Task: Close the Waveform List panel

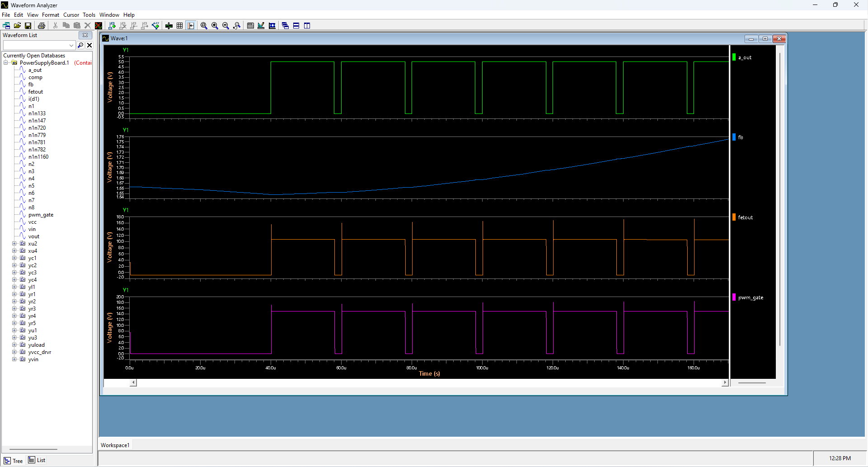Action: [x=85, y=35]
